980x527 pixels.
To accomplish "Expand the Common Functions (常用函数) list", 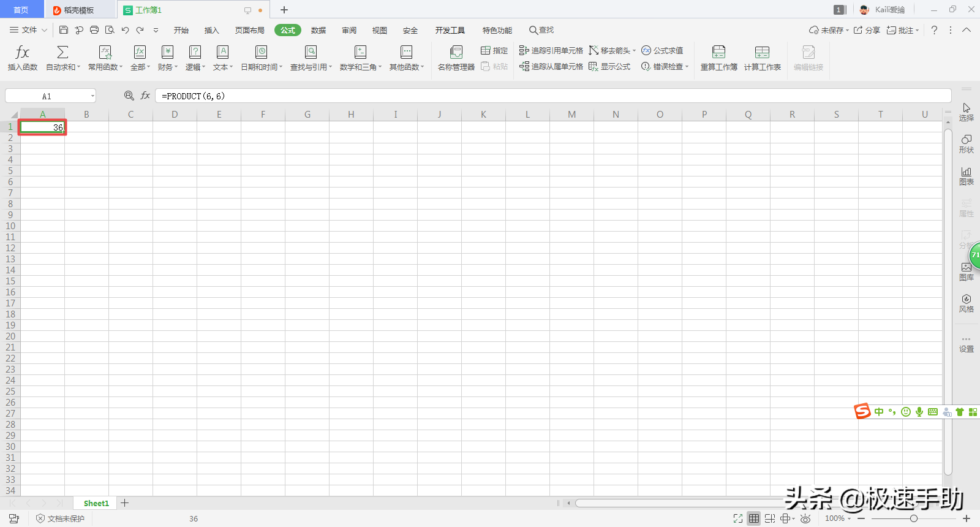I will coord(105,58).
